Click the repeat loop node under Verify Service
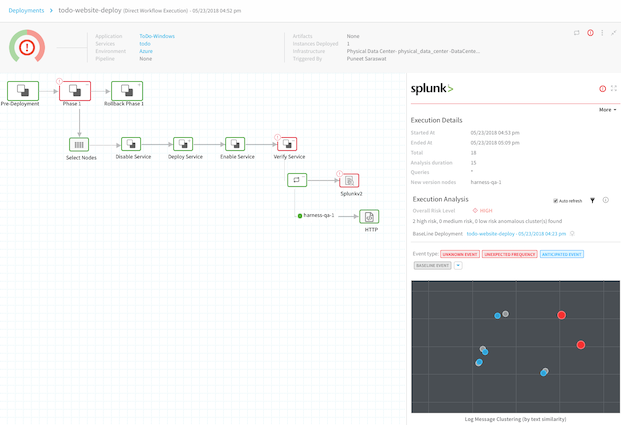This screenshot has height=425, width=621. (x=297, y=180)
